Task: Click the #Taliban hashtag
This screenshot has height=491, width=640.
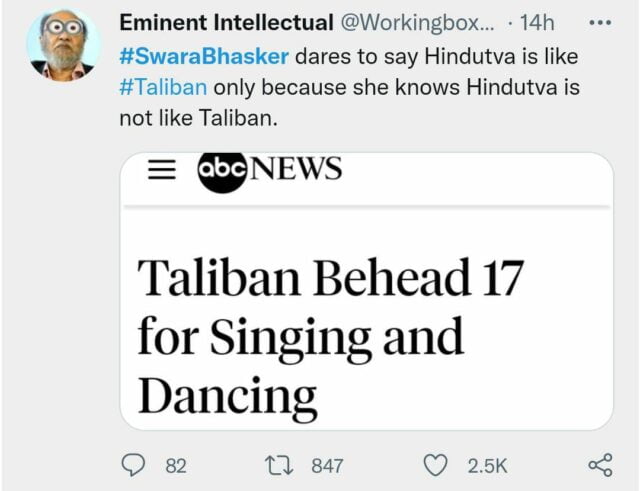Action: (162, 87)
